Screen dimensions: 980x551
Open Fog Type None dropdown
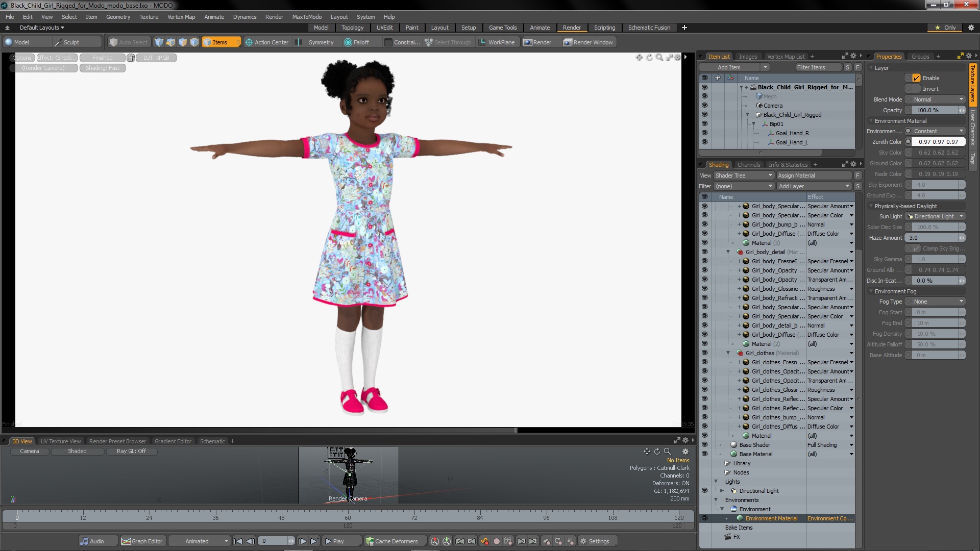tap(938, 302)
